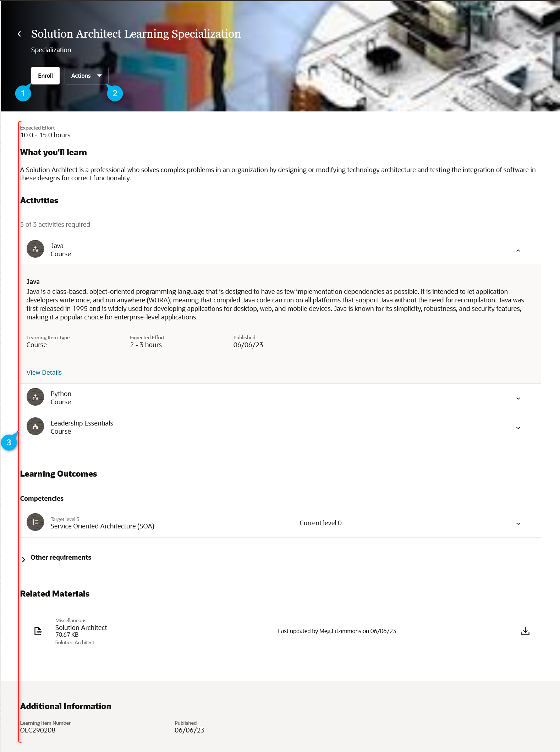This screenshot has width=560, height=752.
Task: Click the Python course title
Action: [61, 394]
